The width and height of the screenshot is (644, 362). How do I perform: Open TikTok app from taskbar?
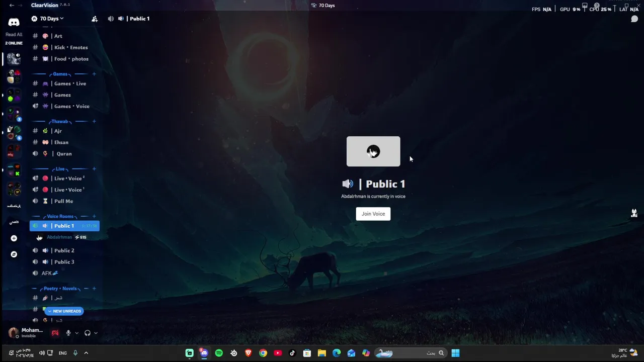point(292,353)
